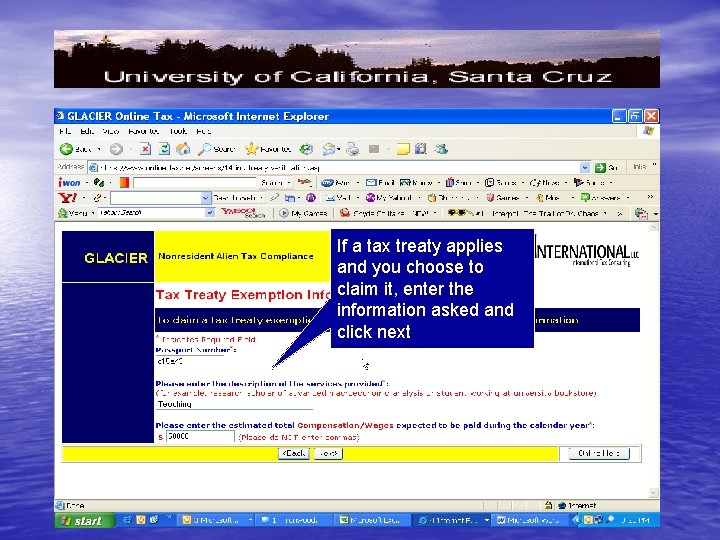Open the iWon Search button dropdown arrow
This screenshot has height=540, width=720.
click(289, 183)
